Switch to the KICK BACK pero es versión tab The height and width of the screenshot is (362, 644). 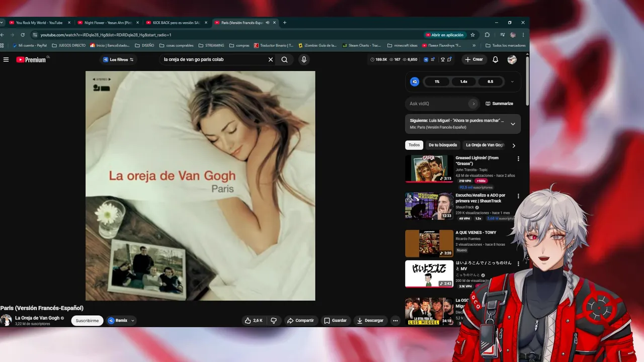point(176,23)
